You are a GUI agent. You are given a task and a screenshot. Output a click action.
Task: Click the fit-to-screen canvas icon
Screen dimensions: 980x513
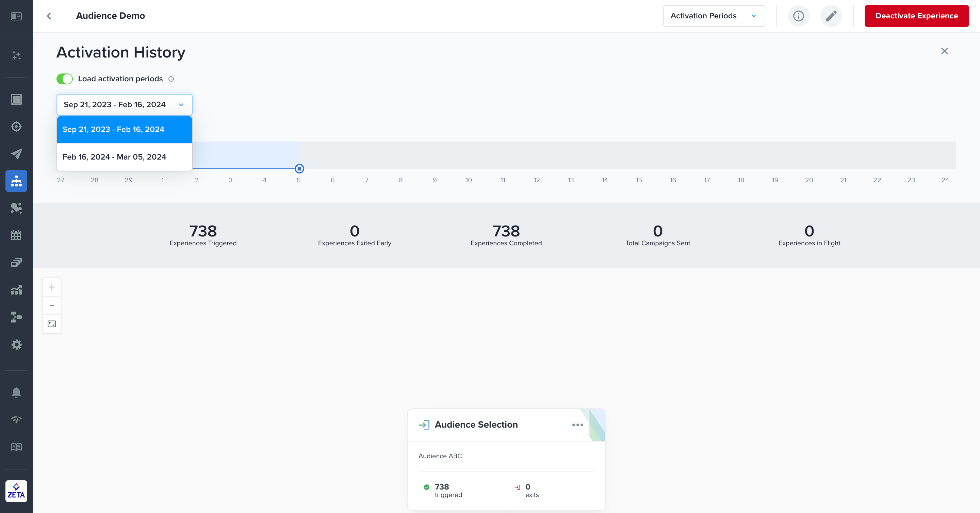tap(52, 324)
